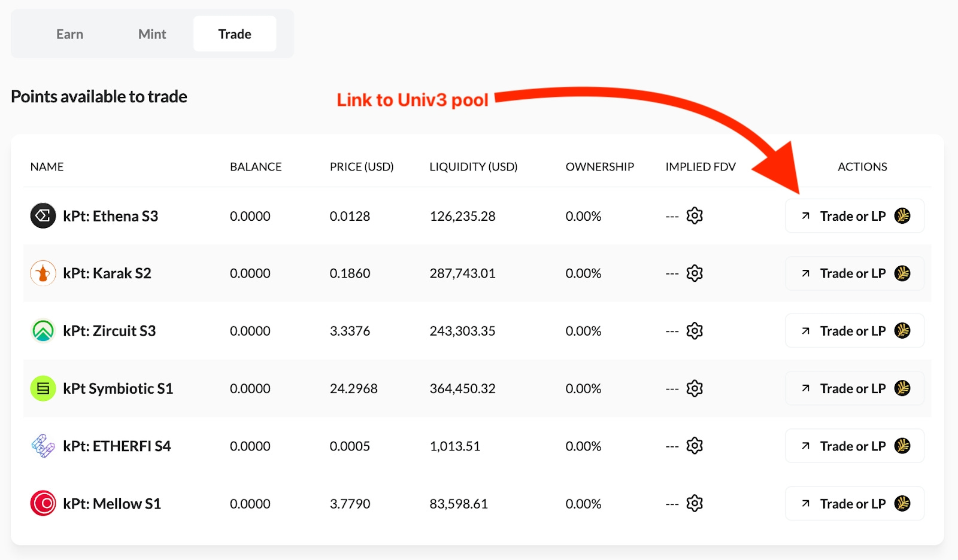Screen dimensions: 958x560
Task: Click the PRICE (USD) column header
Action: 362,167
